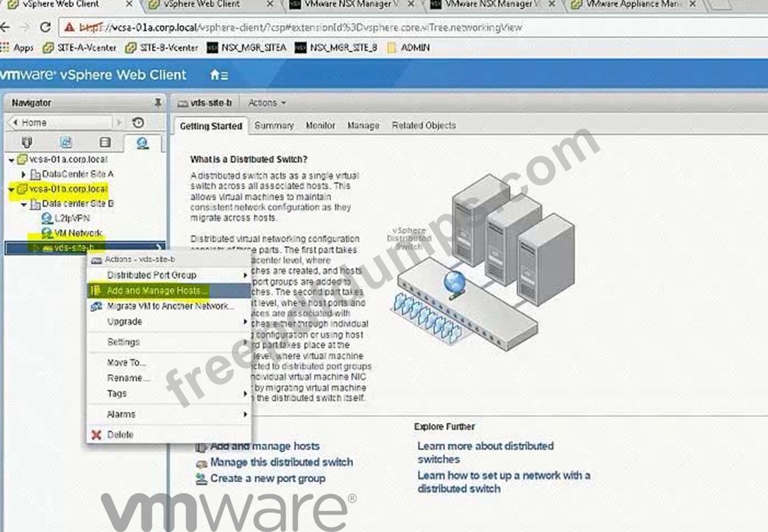Viewport: 768px width, 532px height.
Task: Open the Settings submenu
Action: pos(169,342)
